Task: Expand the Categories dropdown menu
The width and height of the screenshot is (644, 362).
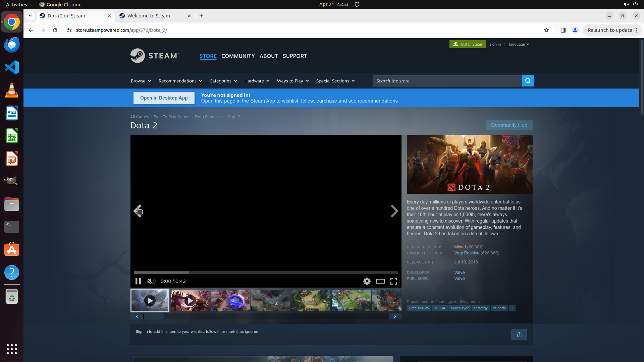Action: tap(223, 81)
